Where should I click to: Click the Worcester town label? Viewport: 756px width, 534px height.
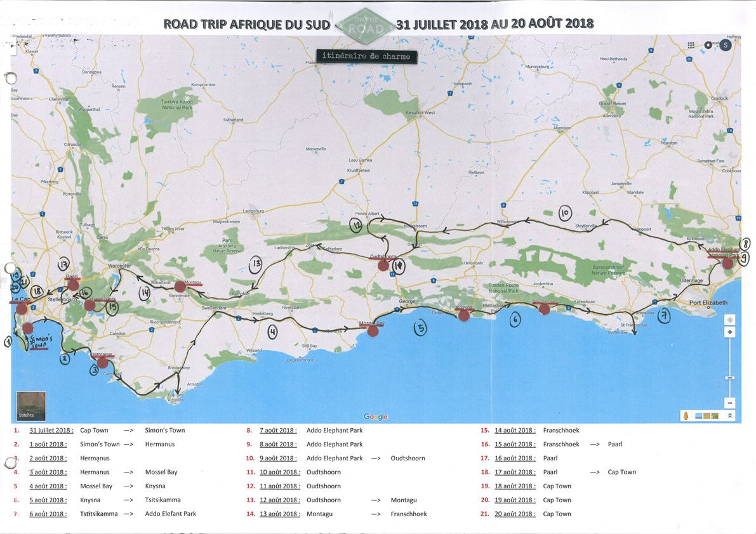(x=119, y=266)
